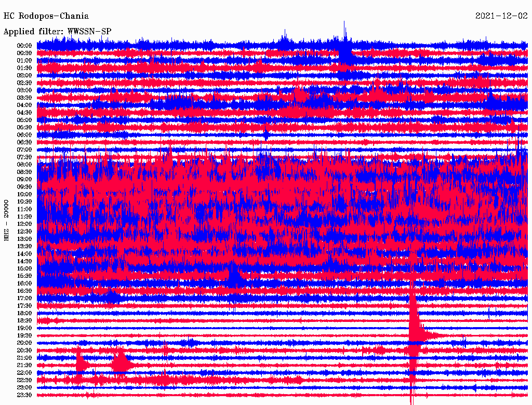Select the 07:00 time label
Screen dimensions: 532x405
pos(24,150)
